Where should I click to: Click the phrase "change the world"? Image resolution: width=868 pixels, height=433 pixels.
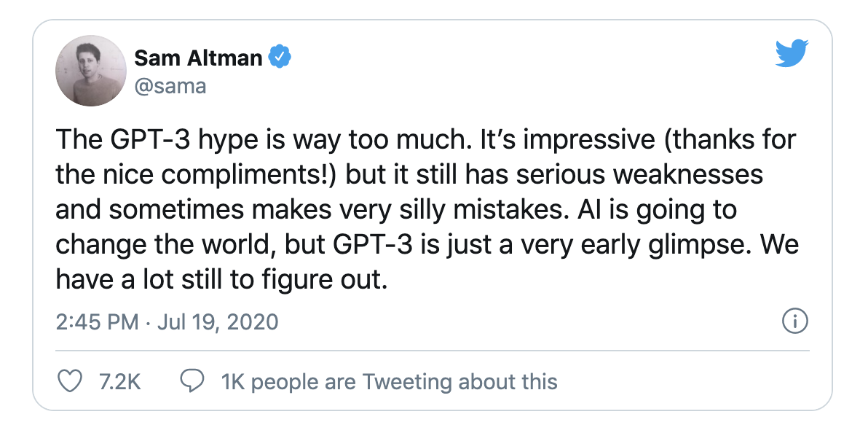point(162,245)
